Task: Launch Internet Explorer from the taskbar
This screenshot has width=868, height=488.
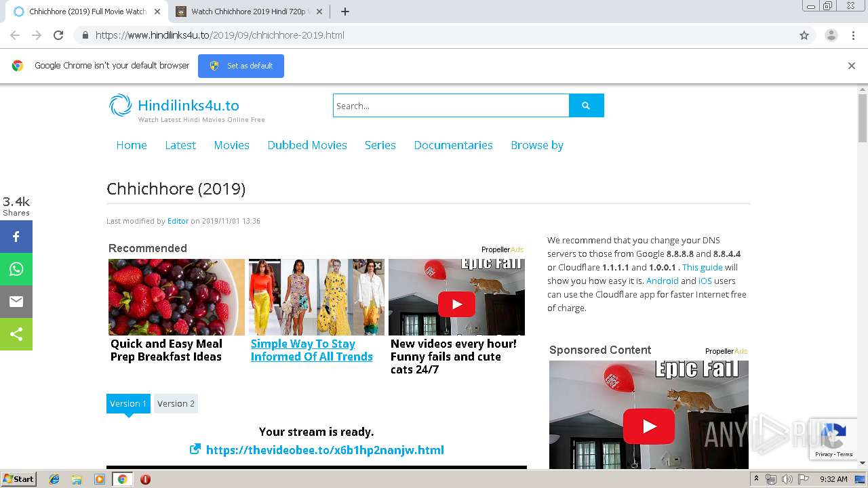Action: (x=54, y=479)
